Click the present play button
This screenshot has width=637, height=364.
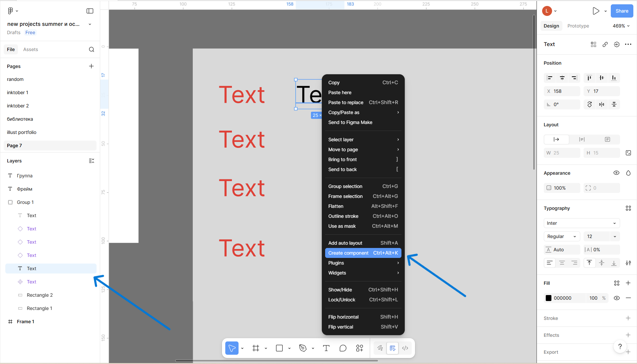click(596, 11)
